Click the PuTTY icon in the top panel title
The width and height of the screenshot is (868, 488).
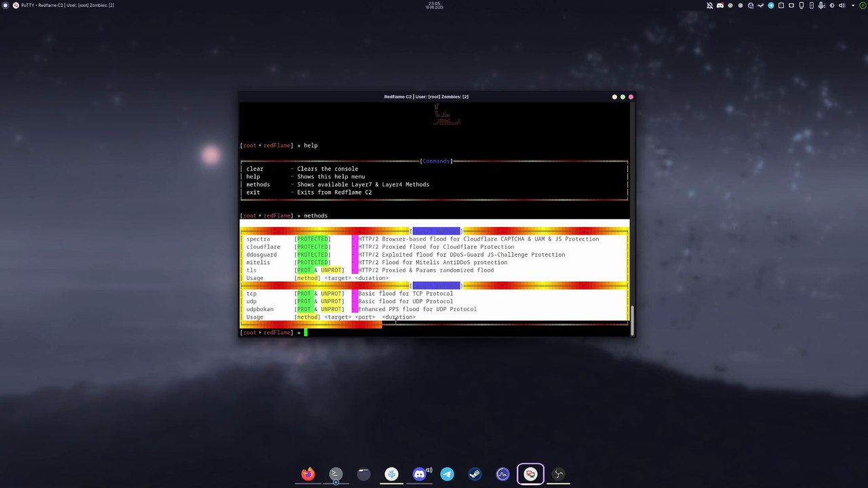pyautogui.click(x=16, y=5)
